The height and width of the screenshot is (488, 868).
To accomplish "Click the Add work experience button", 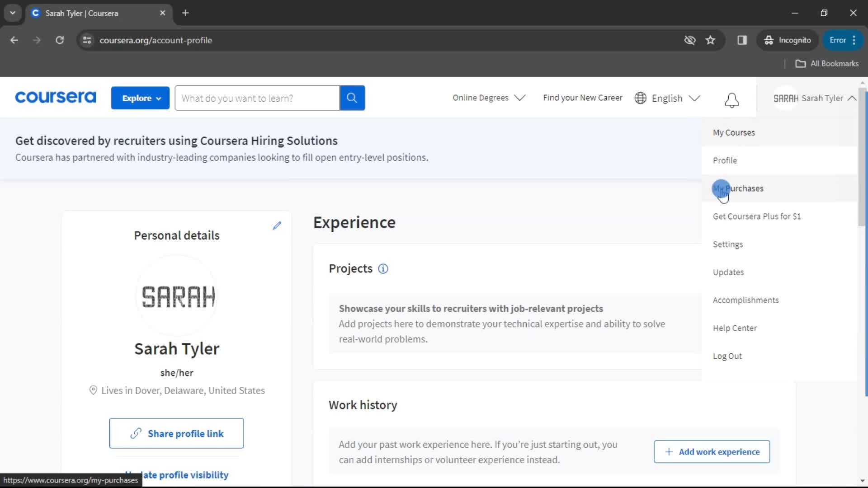I will click(712, 452).
